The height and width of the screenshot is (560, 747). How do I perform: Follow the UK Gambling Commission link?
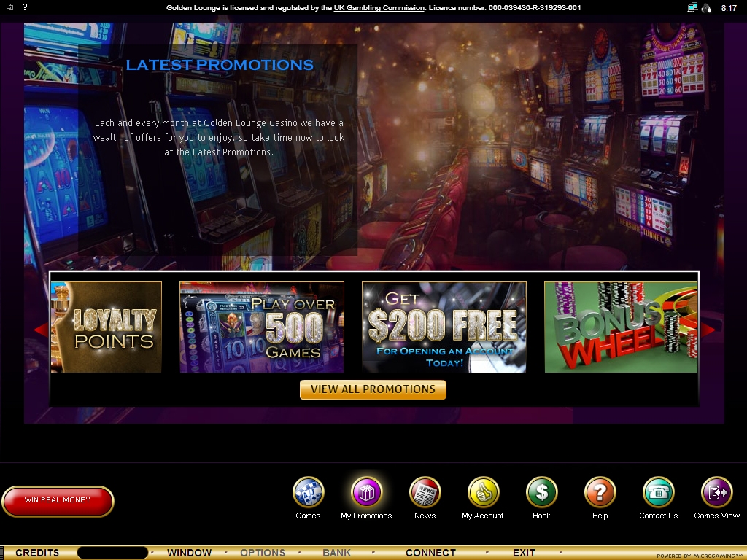[379, 8]
